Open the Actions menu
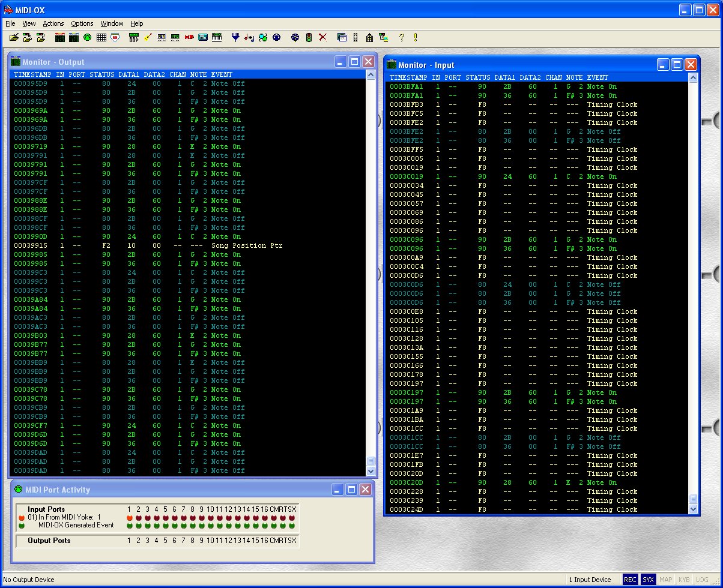Screen dimensions: 723x588 pyautogui.click(x=53, y=23)
